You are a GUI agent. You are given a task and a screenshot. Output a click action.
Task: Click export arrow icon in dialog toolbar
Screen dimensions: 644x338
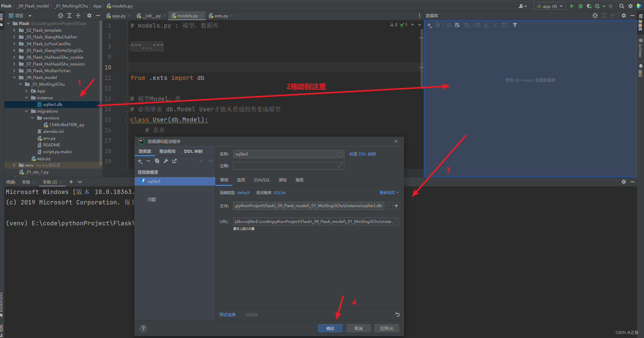tap(175, 161)
